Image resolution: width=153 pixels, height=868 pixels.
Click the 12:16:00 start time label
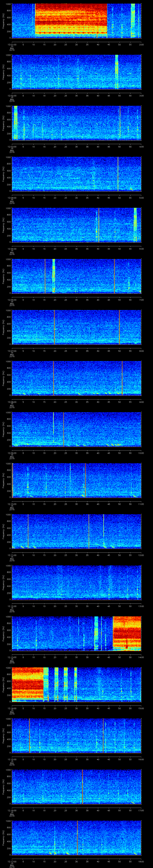[x=12, y=810]
